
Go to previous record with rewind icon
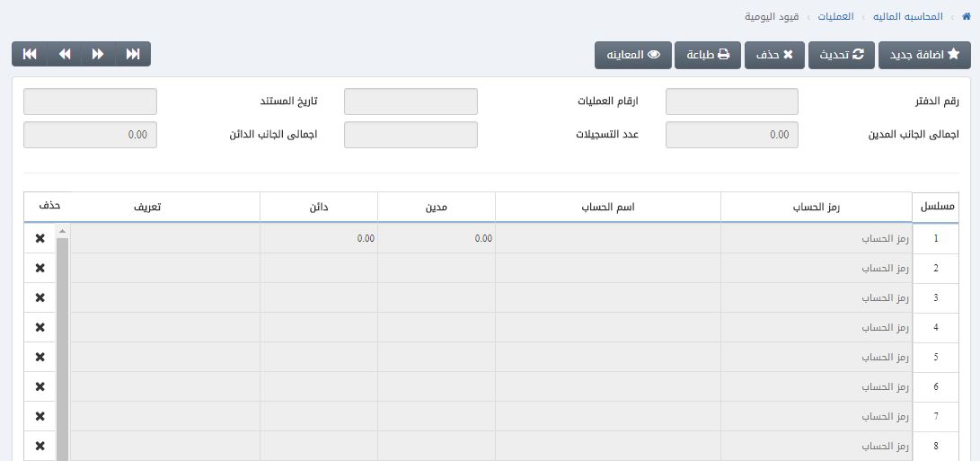click(x=65, y=55)
